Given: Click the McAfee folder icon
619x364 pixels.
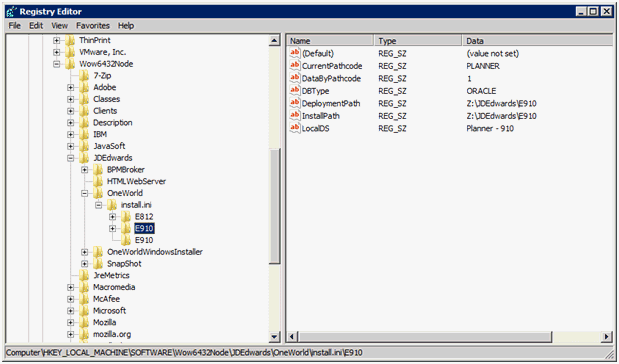Looking at the screenshot, I should pyautogui.click(x=84, y=299).
